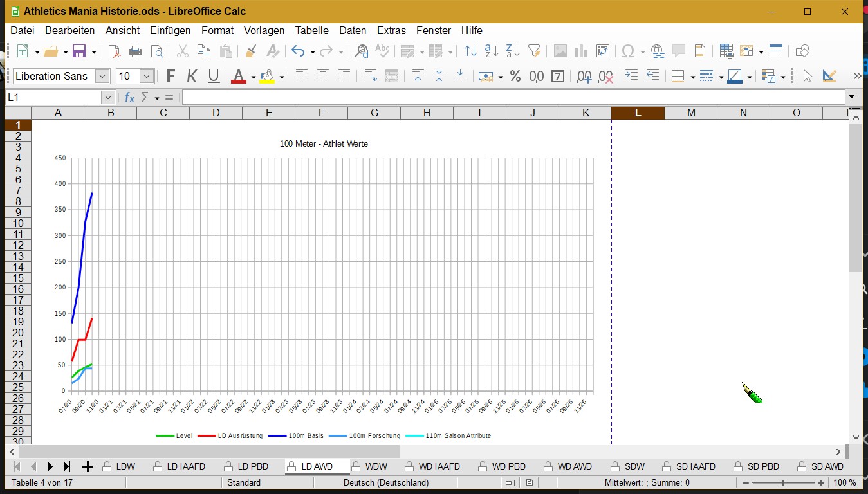Image resolution: width=868 pixels, height=494 pixels.
Task: Toggle underline formatting U
Action: pyautogui.click(x=214, y=77)
